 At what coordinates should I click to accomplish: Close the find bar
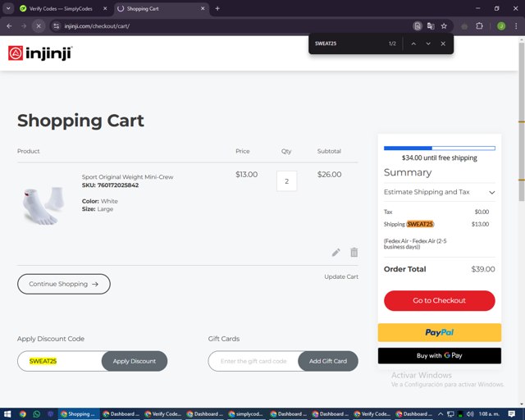click(x=443, y=43)
